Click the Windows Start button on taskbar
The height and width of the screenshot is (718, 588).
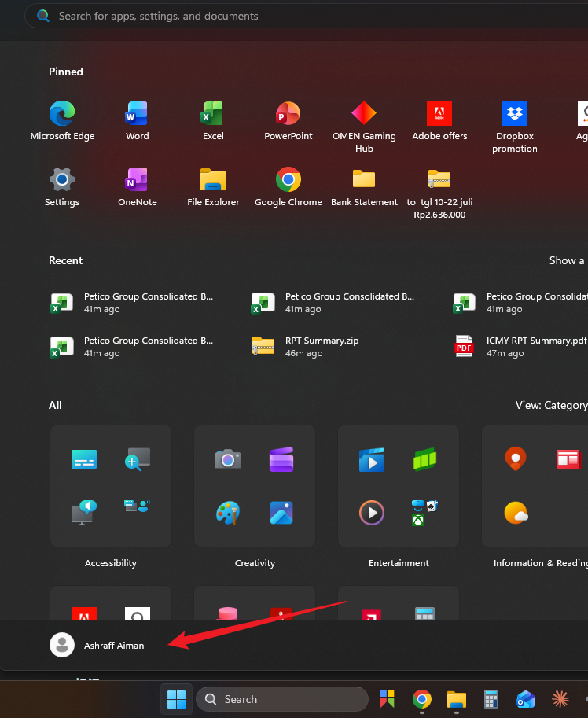pos(176,699)
